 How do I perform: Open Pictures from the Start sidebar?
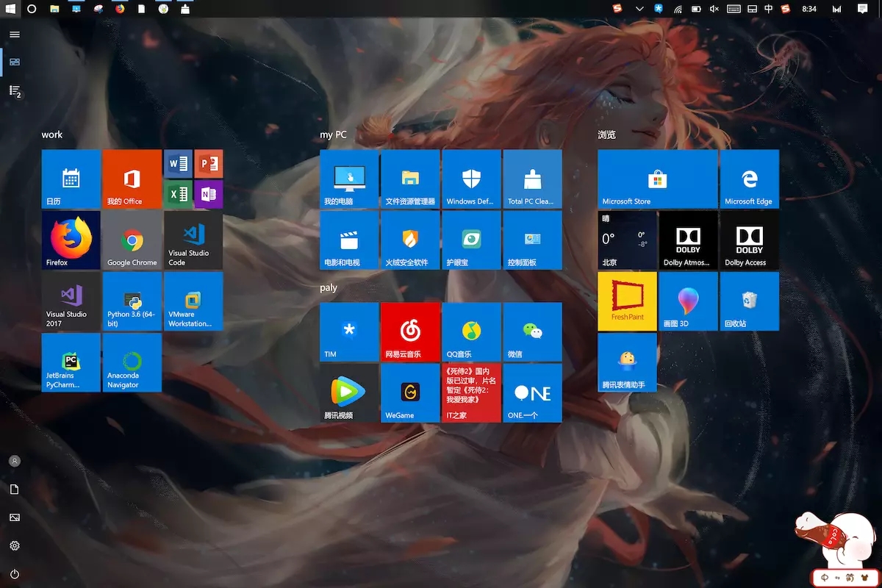15,517
